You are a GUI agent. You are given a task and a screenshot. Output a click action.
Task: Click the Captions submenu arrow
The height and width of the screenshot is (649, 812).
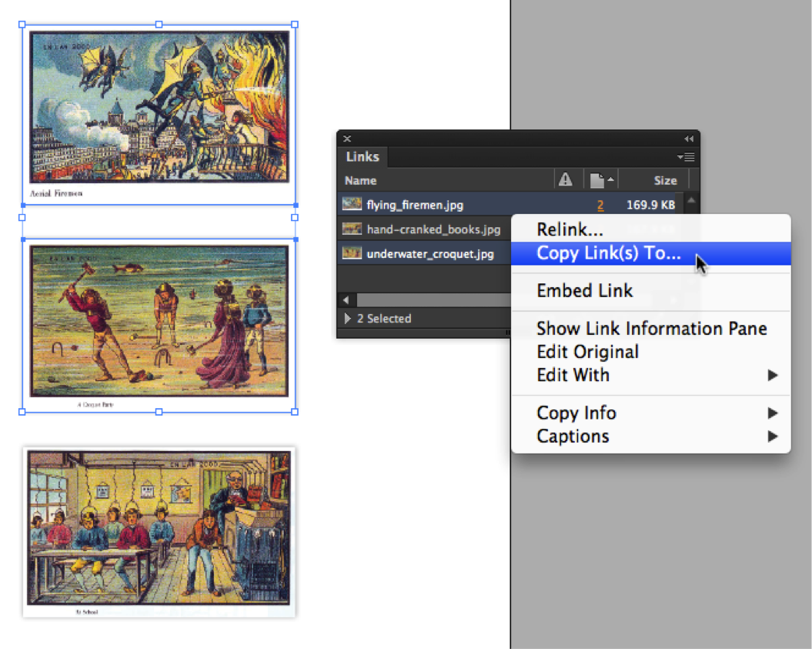[772, 436]
